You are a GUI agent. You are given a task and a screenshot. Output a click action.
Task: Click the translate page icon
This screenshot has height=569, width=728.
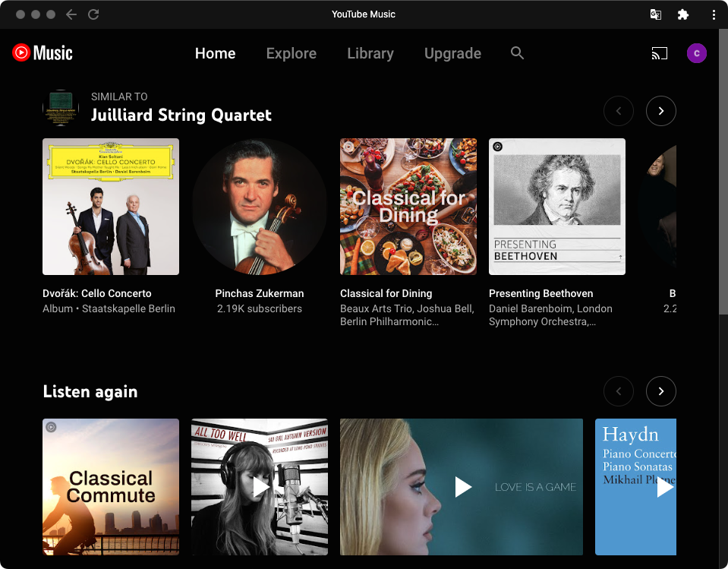tap(655, 14)
